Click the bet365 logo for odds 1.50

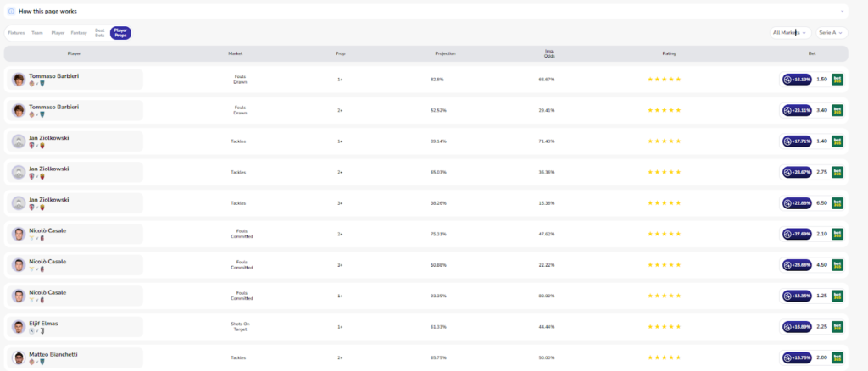point(837,80)
